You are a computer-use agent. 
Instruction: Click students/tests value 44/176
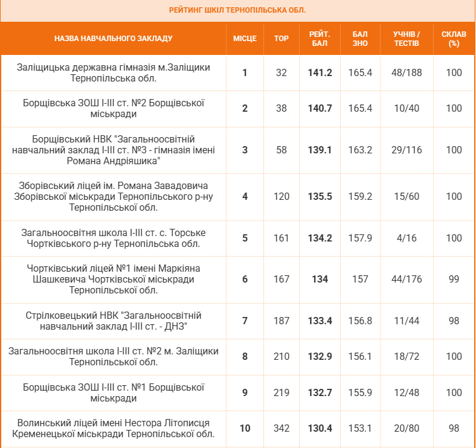click(407, 279)
